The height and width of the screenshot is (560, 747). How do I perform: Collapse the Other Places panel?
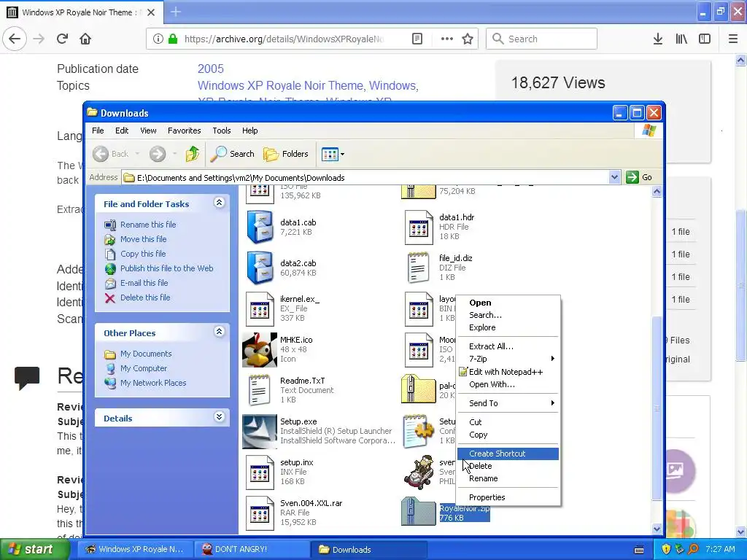[x=219, y=332]
